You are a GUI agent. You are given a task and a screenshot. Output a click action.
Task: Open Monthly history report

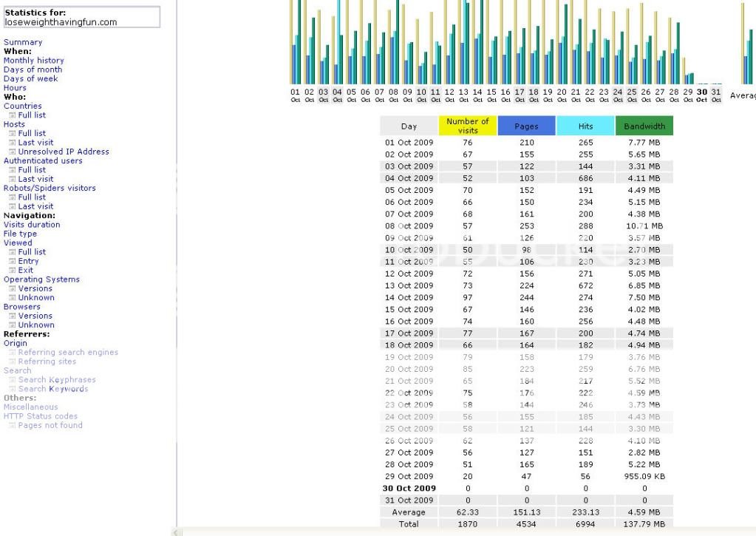point(33,61)
